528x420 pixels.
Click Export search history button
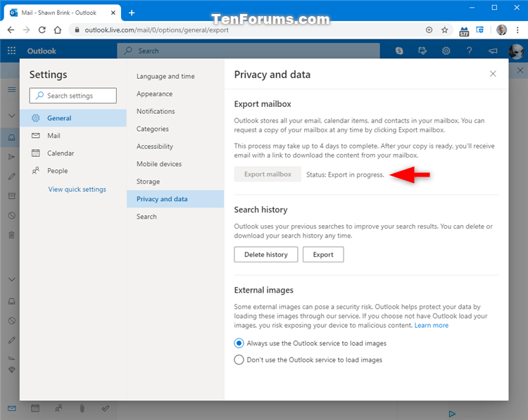coord(323,255)
